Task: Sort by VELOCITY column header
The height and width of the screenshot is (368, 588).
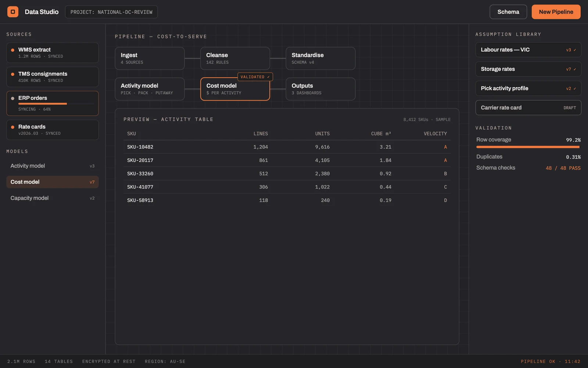Action: pos(435,134)
